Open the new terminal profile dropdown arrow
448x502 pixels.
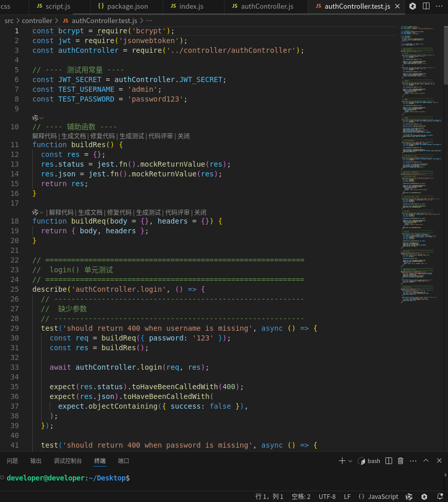coord(350,461)
